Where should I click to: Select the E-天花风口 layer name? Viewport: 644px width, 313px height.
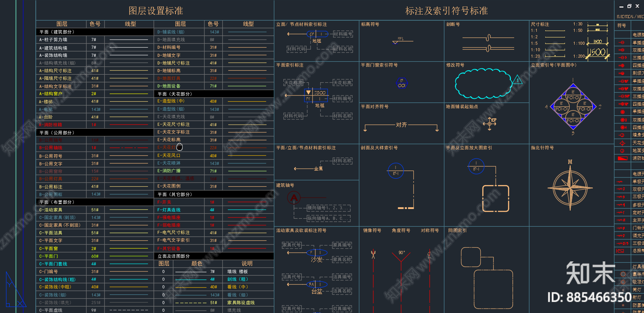point(169,155)
